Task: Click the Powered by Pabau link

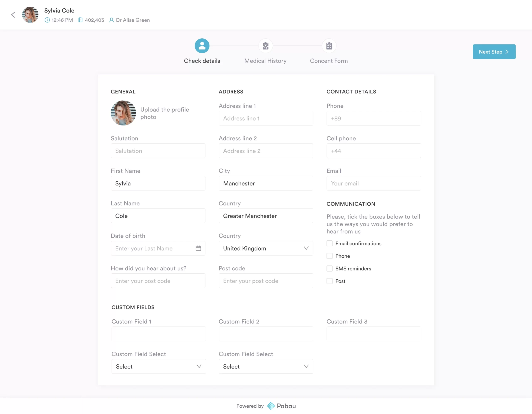Action: click(x=266, y=406)
